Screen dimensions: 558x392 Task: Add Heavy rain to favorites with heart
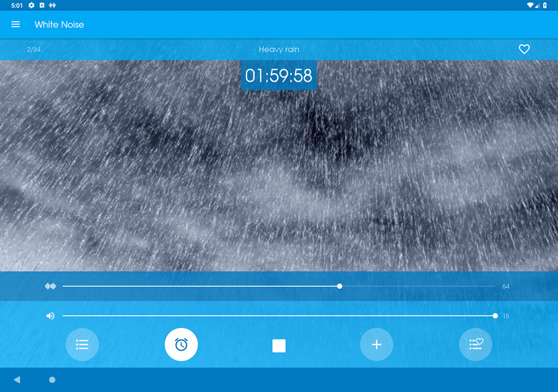524,49
